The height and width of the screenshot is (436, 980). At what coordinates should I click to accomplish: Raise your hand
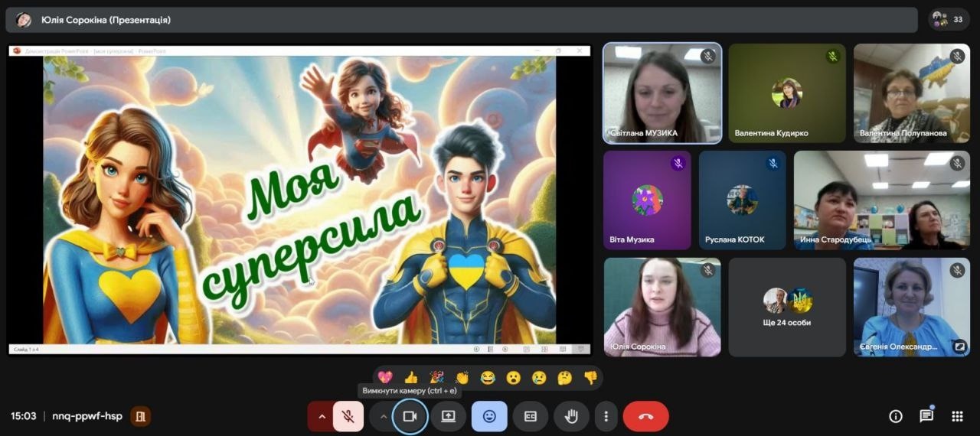tap(570, 416)
